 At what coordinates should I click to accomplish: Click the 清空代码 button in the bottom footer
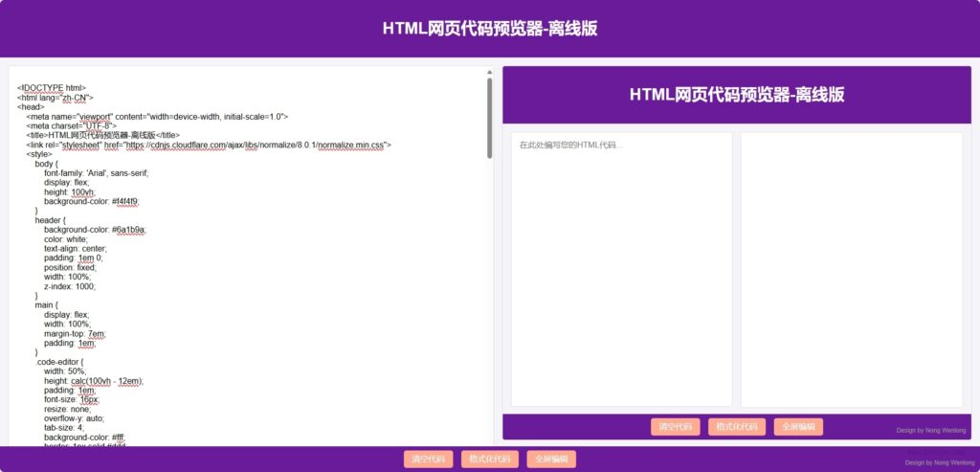(428, 460)
